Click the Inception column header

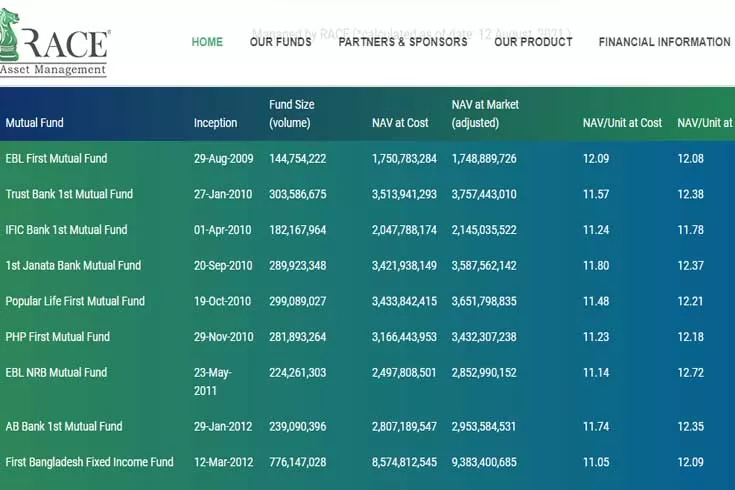click(215, 123)
